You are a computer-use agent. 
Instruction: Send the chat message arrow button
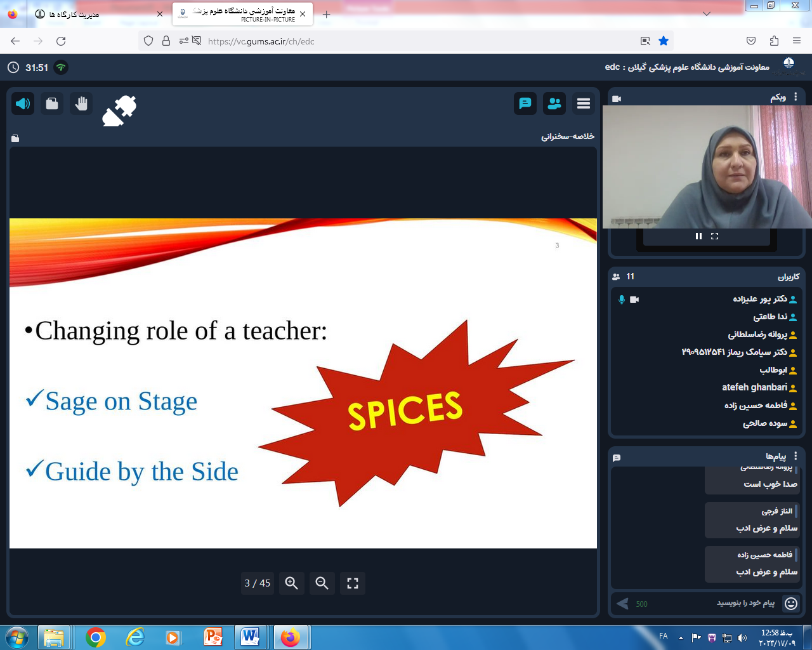pyautogui.click(x=622, y=603)
